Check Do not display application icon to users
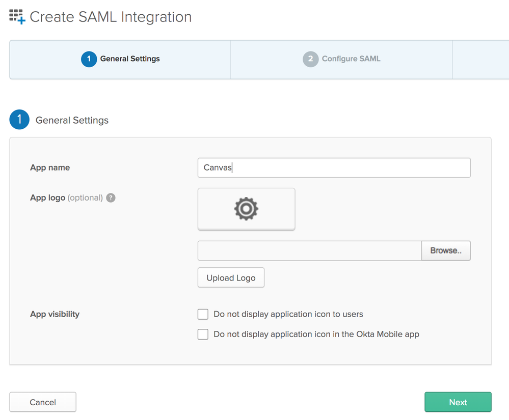509x420 pixels. (203, 314)
